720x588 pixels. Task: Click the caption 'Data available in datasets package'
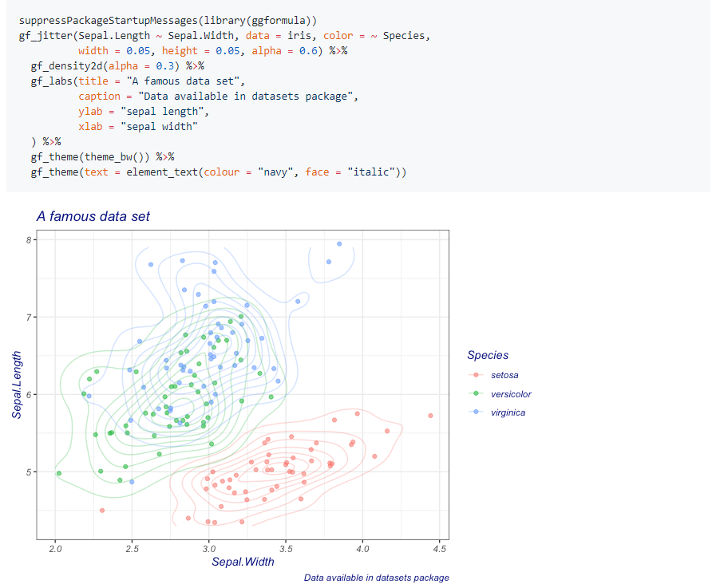point(377,578)
